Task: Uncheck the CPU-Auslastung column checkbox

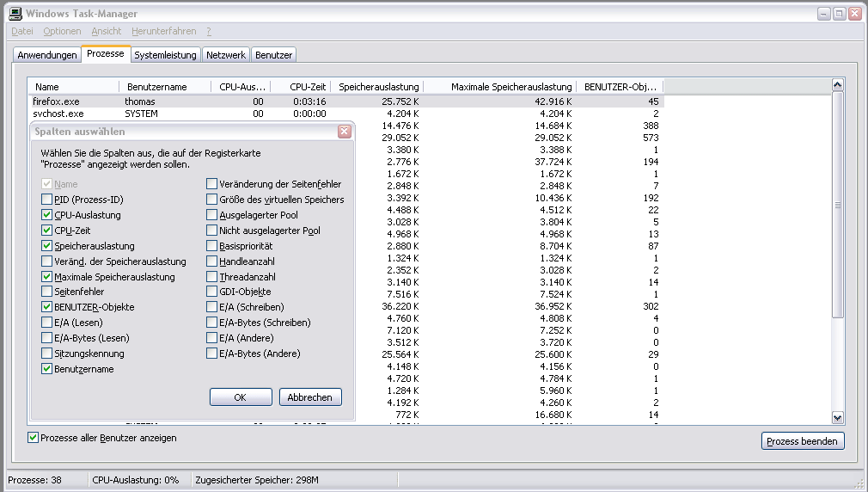Action: [x=46, y=215]
